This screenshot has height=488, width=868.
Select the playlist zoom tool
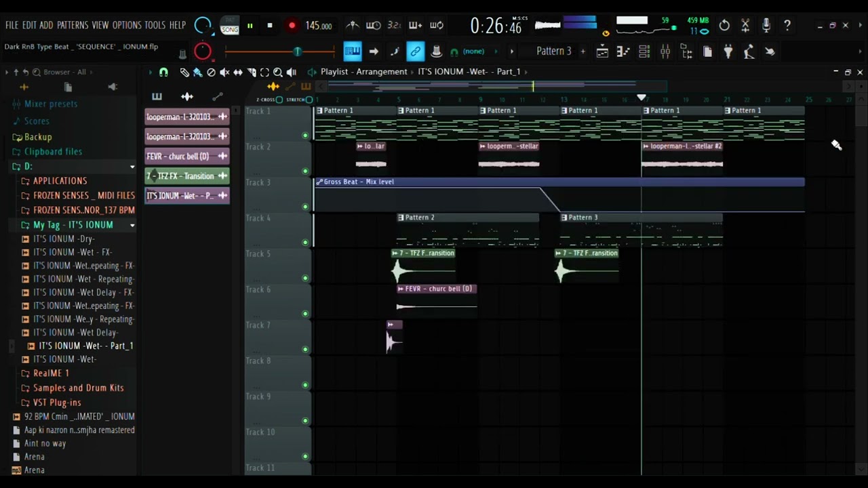coord(278,72)
